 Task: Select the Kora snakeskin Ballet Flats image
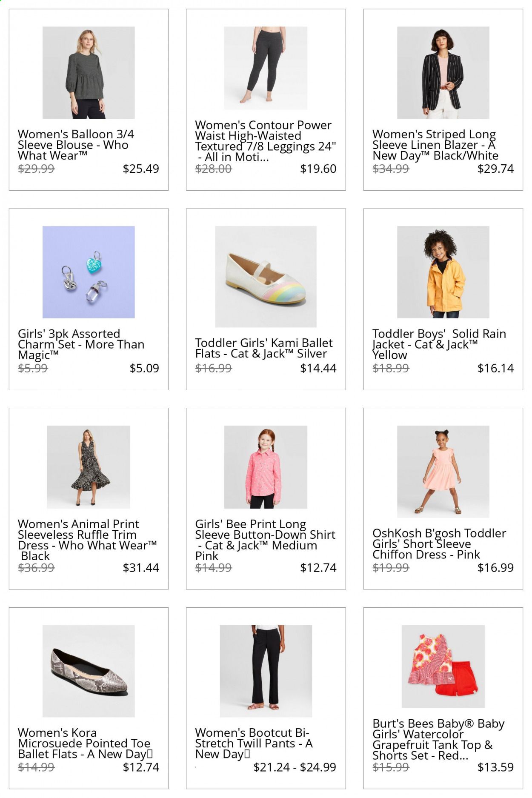[x=89, y=671]
